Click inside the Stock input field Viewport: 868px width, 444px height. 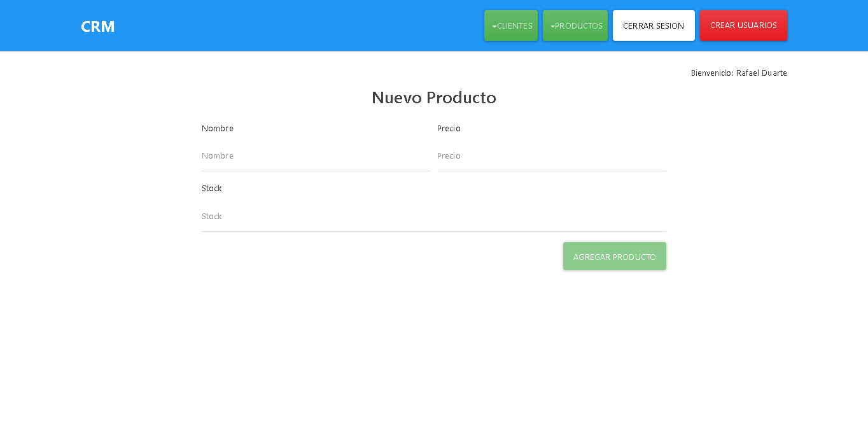pos(433,216)
